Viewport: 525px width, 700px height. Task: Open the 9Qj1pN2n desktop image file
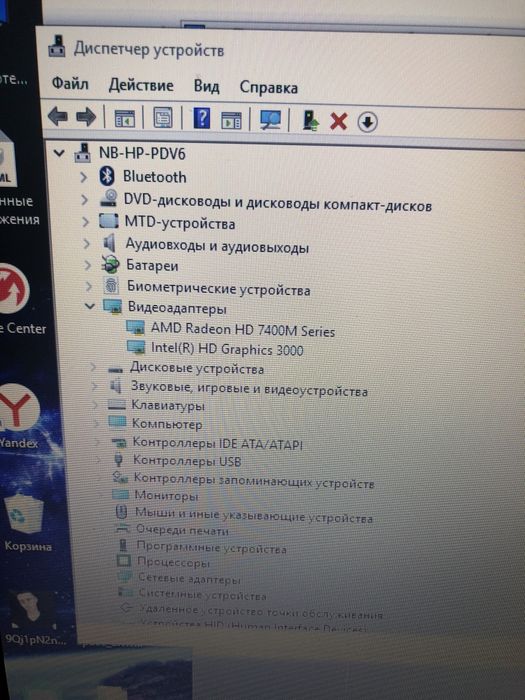coord(34,618)
